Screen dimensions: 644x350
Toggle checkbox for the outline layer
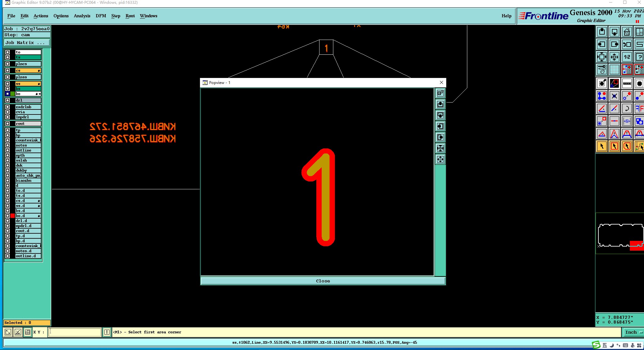click(x=8, y=150)
